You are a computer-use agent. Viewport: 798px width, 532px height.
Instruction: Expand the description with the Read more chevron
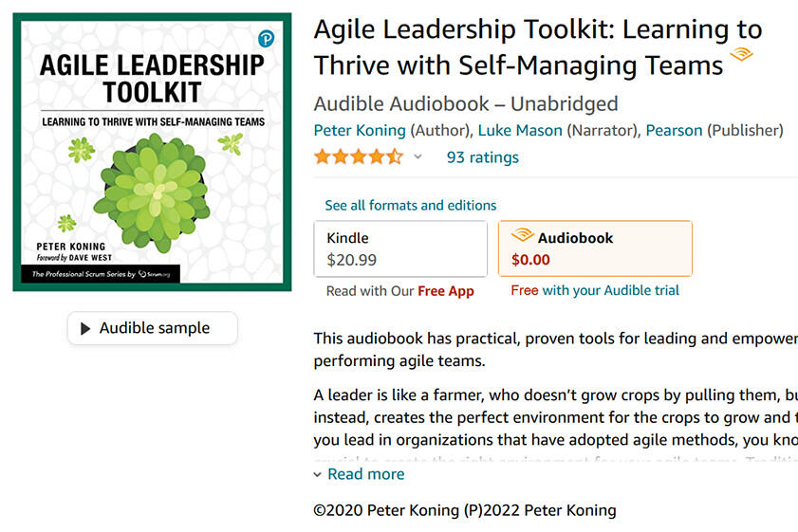click(317, 474)
